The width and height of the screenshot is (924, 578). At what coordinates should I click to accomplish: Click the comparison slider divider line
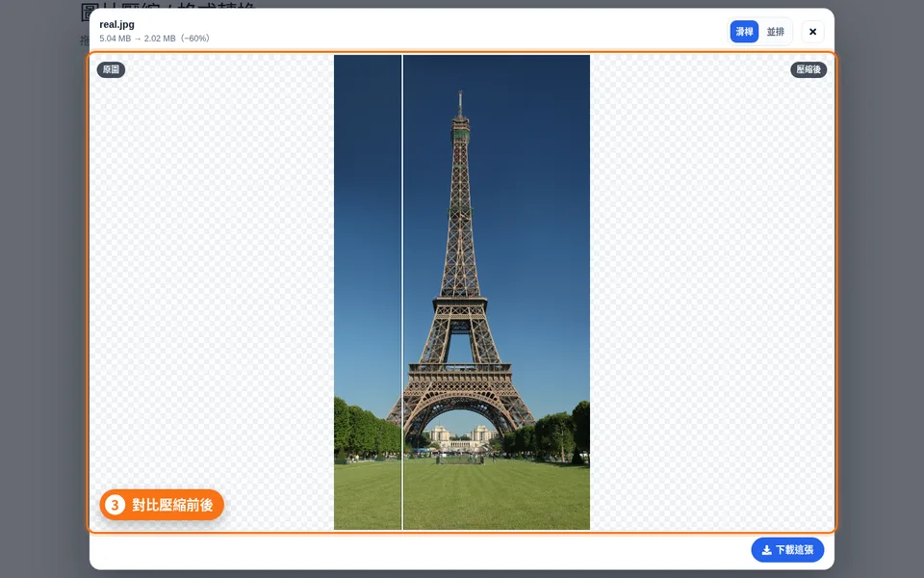[x=402, y=293]
